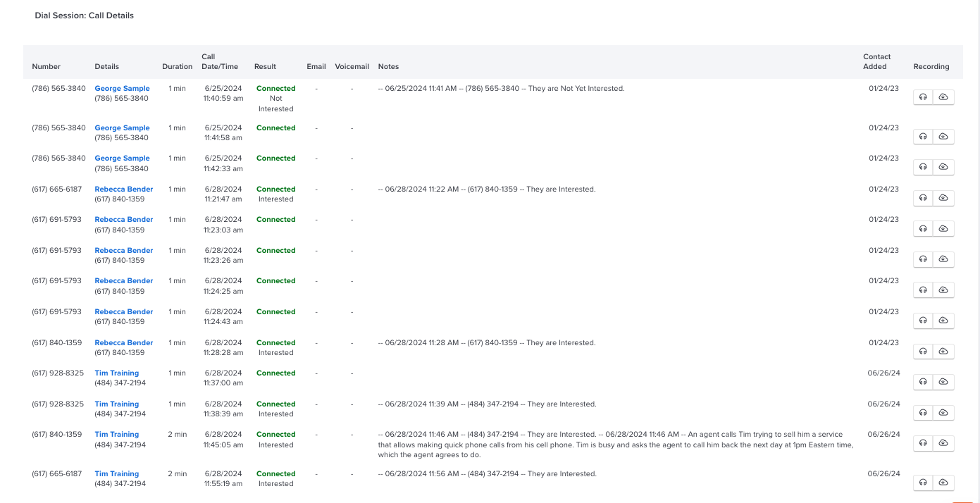Open Tim Training link on the 11:55:19 am row
This screenshot has height=503, width=980.
[x=117, y=474]
